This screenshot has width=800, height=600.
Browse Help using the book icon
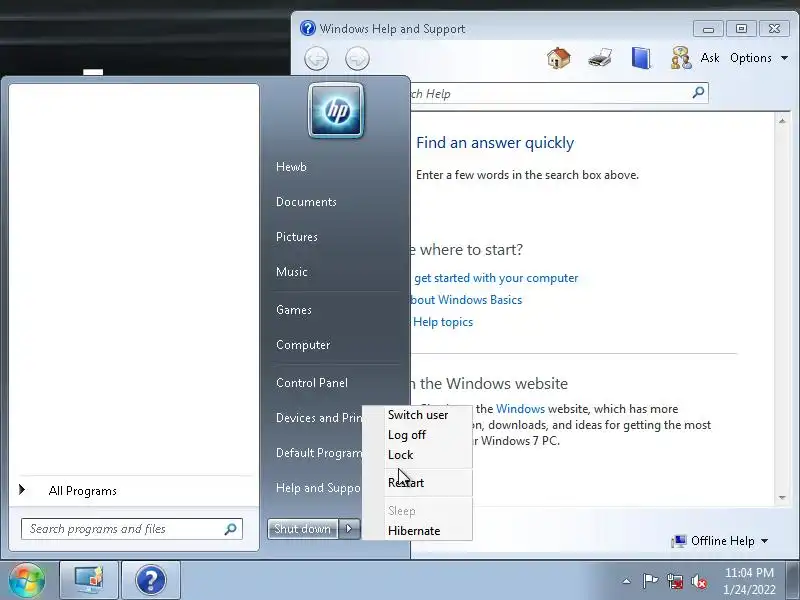(x=640, y=58)
